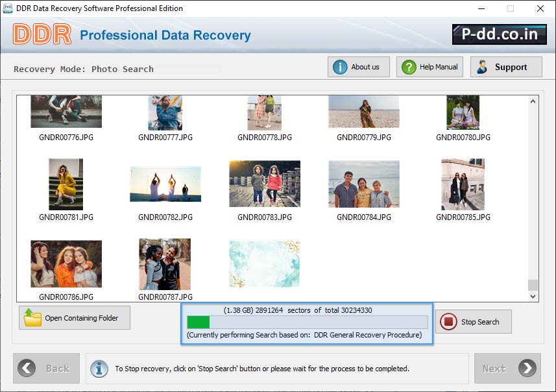Click the green recovery progress bar
The height and width of the screenshot is (392, 556).
tap(198, 321)
